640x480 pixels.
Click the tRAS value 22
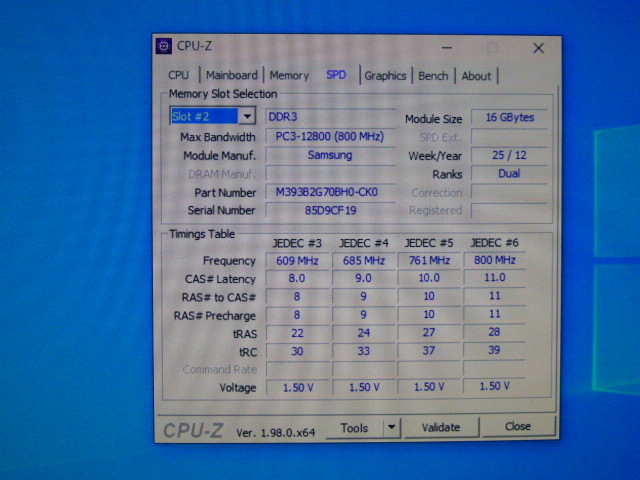tap(297, 333)
